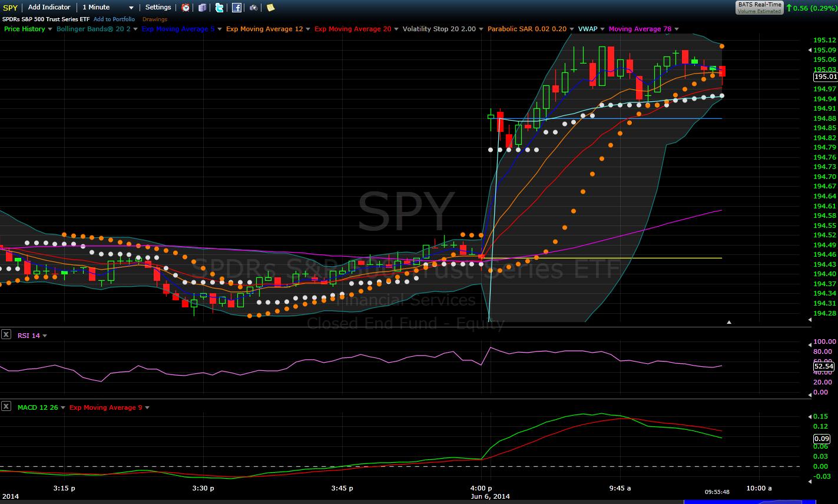The width and height of the screenshot is (838, 504).
Task: Click the current price tag 195.01
Action: [x=825, y=77]
